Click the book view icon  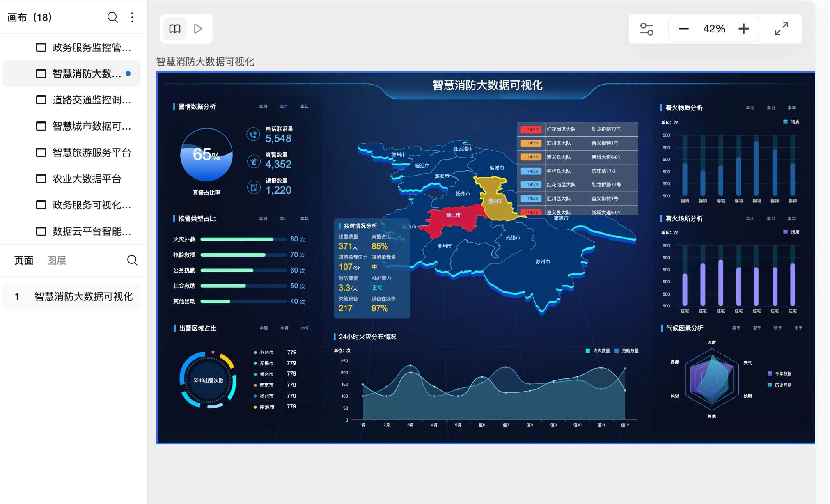pos(175,29)
